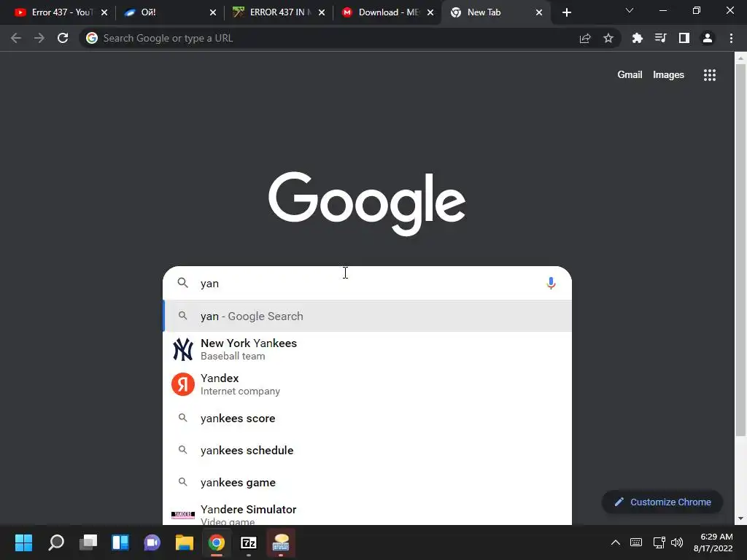747x560 pixels.
Task: Open the Images link
Action: 668,75
